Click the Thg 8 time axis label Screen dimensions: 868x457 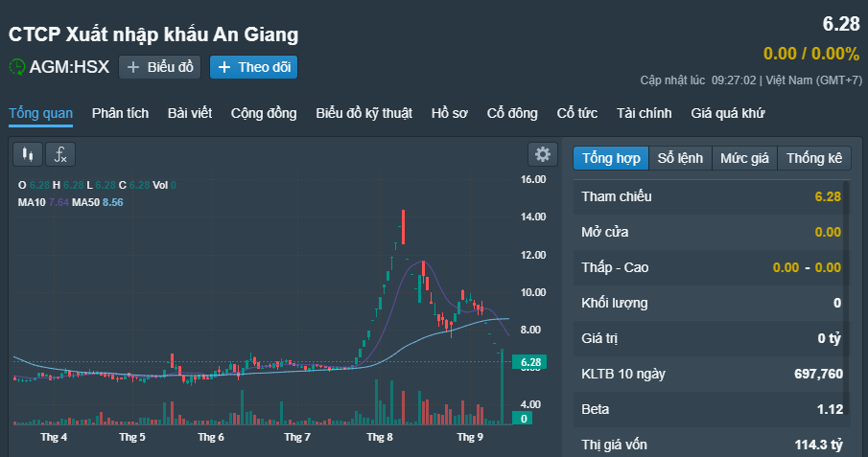[380, 437]
